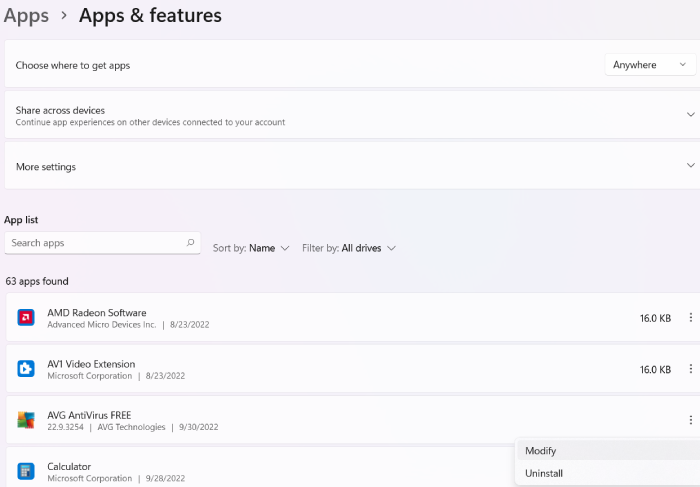Click the 9/30/2022 AVG install date
Viewport: 700px width, 487px height.
199,427
